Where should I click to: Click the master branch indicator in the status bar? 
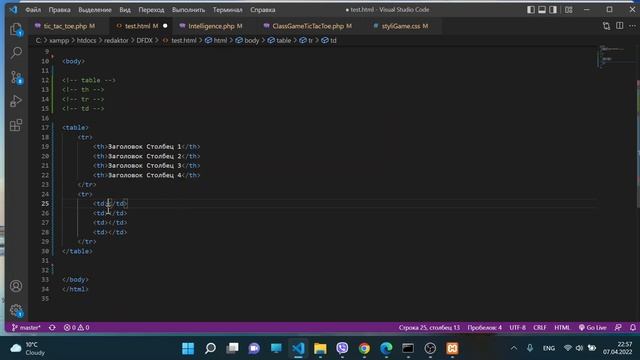coord(26,328)
